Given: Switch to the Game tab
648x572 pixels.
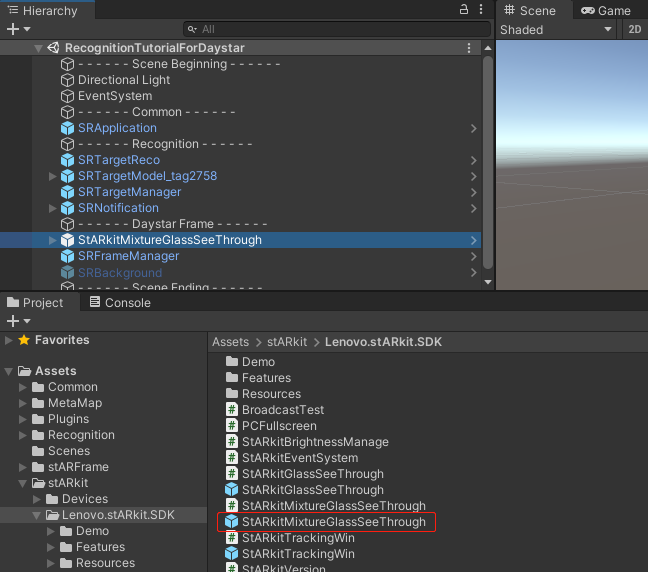Looking at the screenshot, I should point(606,10).
